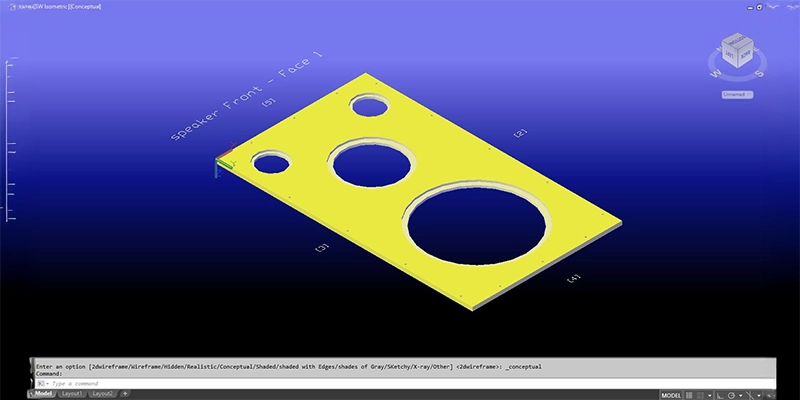
Task: Click the command prompt icon beside Type a command
Action: coord(41,383)
